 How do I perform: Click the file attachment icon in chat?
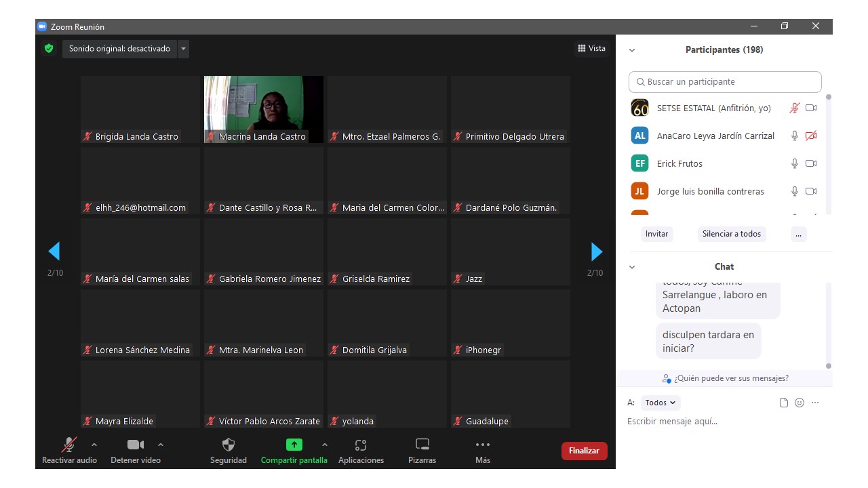coord(784,403)
